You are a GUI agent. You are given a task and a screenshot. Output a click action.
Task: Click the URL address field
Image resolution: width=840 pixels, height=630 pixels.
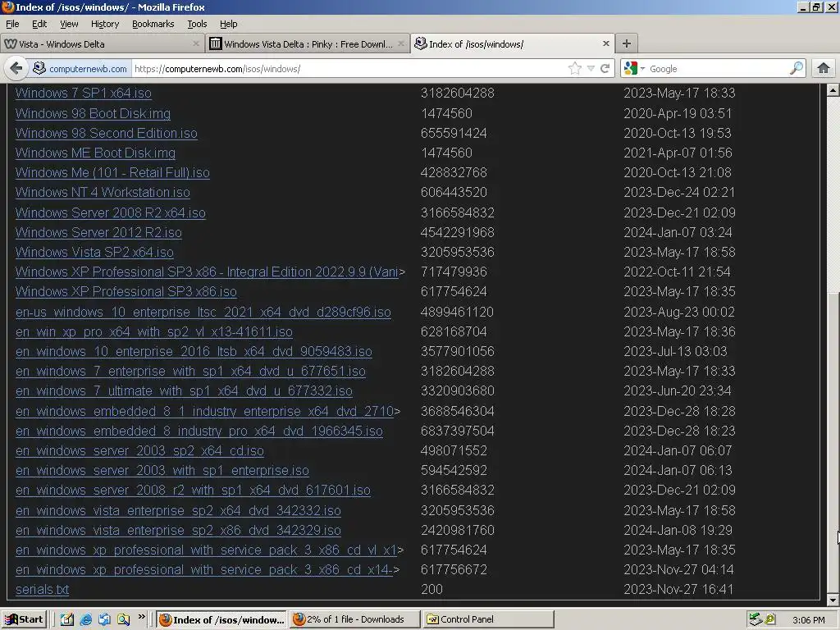pos(348,69)
